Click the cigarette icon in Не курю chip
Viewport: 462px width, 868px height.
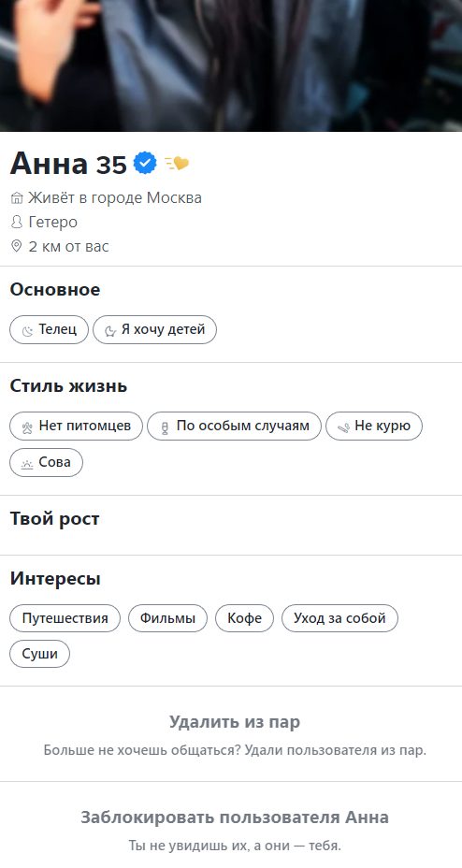tap(343, 427)
